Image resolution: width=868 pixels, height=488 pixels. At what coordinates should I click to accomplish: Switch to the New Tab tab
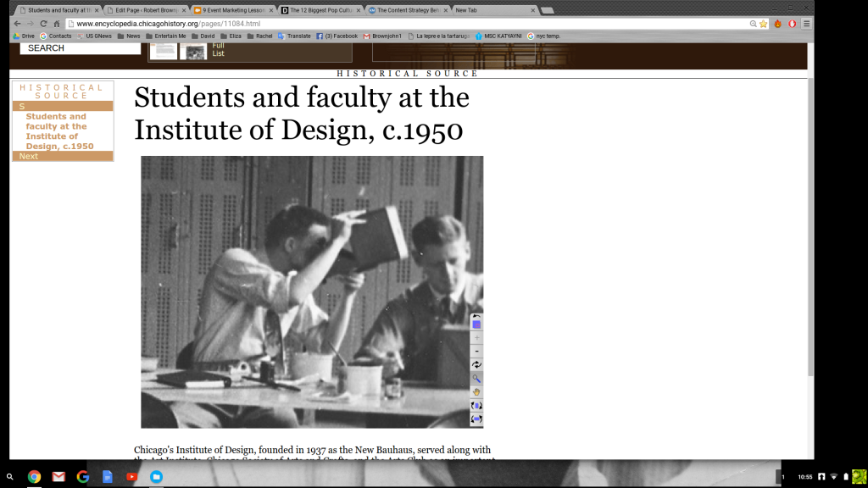pos(495,10)
